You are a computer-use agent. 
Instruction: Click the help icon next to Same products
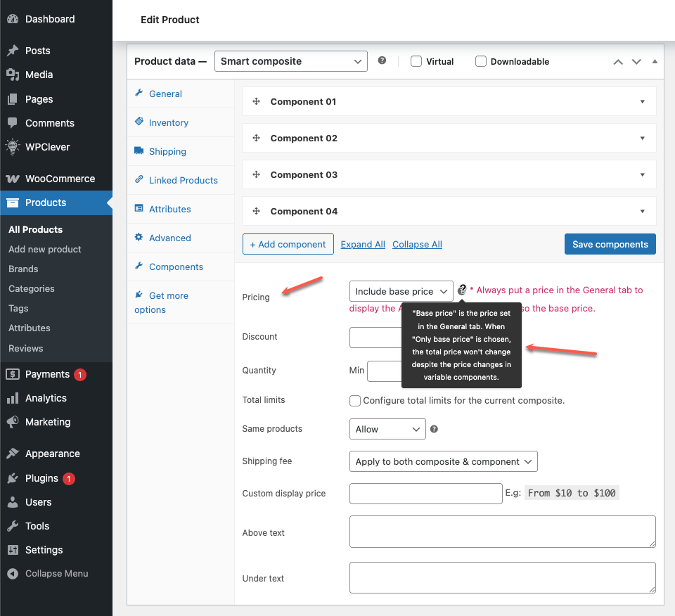434,429
